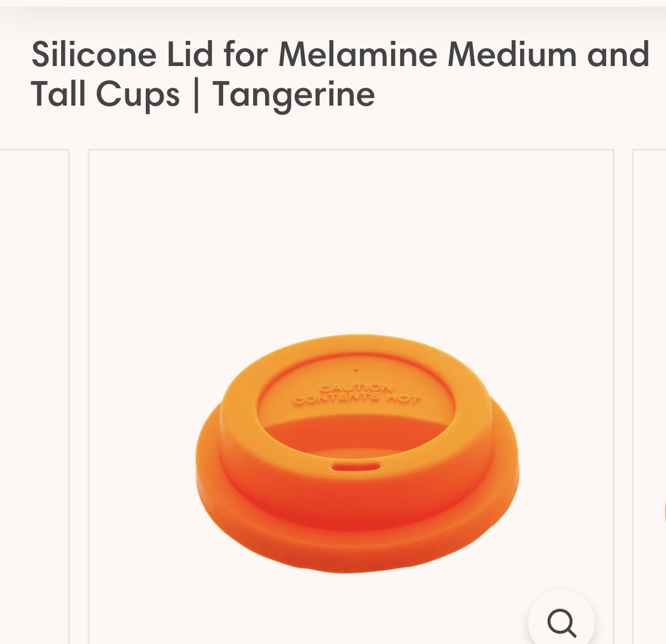Click empty space above lid in image card
666x644 pixels.
351,242
